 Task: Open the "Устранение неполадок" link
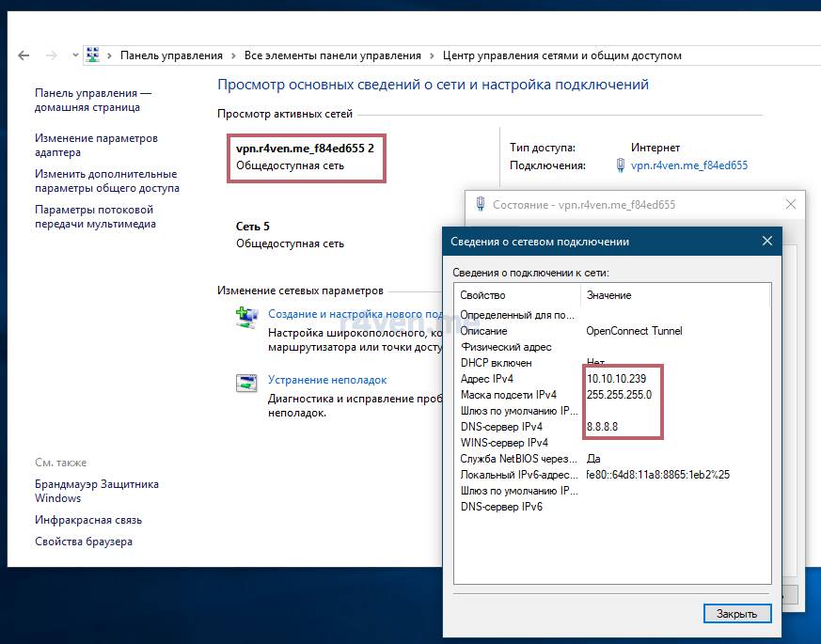[x=327, y=380]
